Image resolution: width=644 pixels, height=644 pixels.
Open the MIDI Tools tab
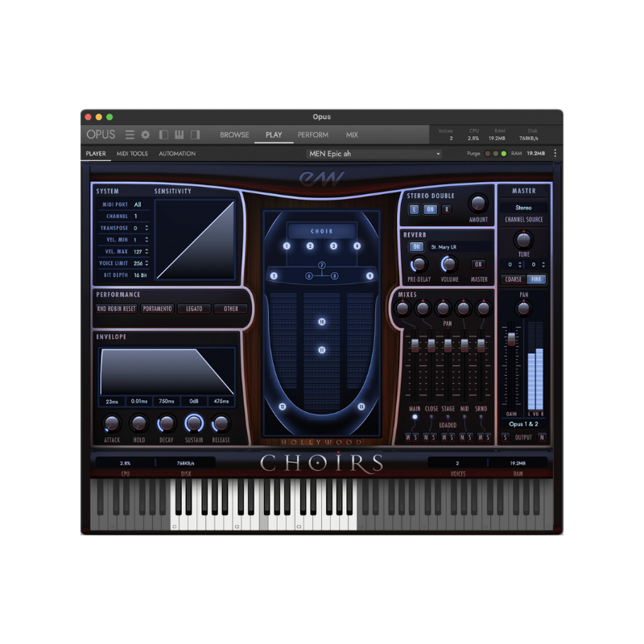click(x=132, y=154)
